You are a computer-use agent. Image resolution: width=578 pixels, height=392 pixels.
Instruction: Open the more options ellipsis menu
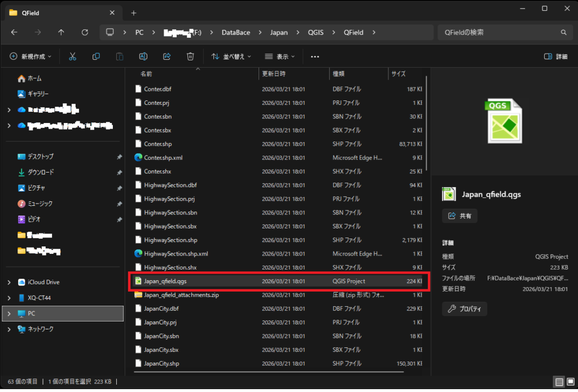click(x=315, y=56)
